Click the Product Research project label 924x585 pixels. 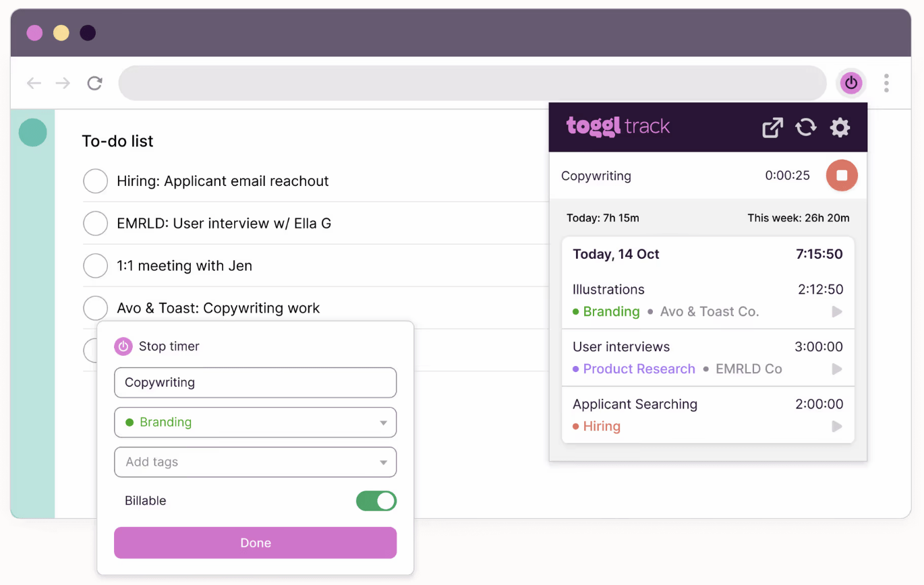tap(639, 369)
